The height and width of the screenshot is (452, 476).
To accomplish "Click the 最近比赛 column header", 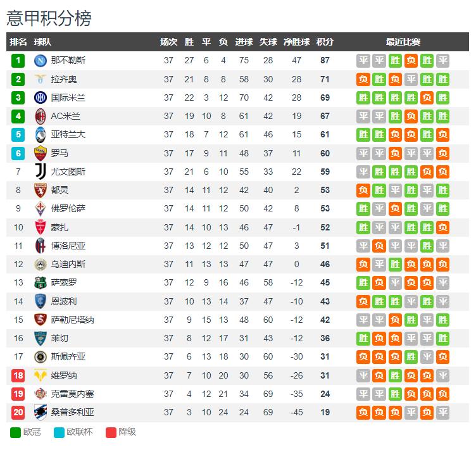I will 403,42.
